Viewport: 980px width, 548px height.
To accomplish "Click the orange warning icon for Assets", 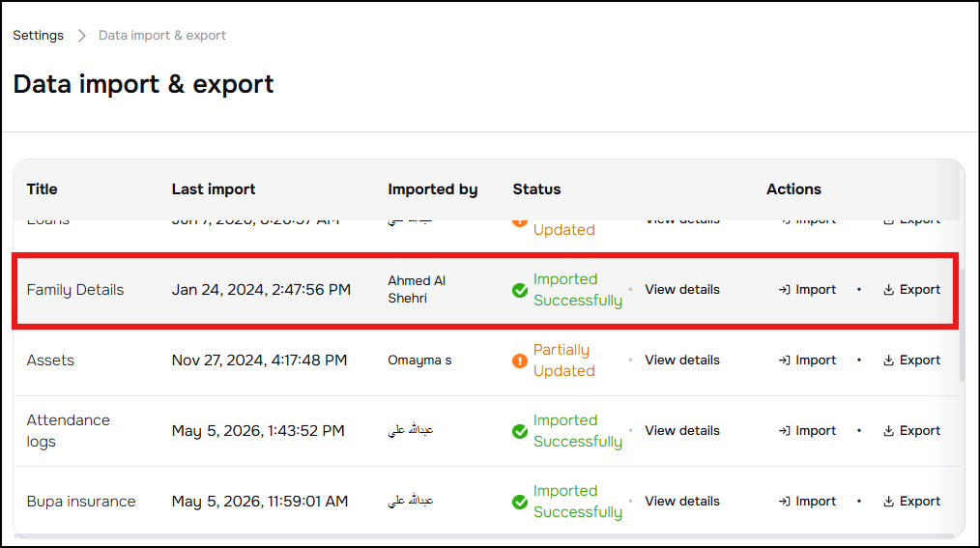I will point(519,361).
